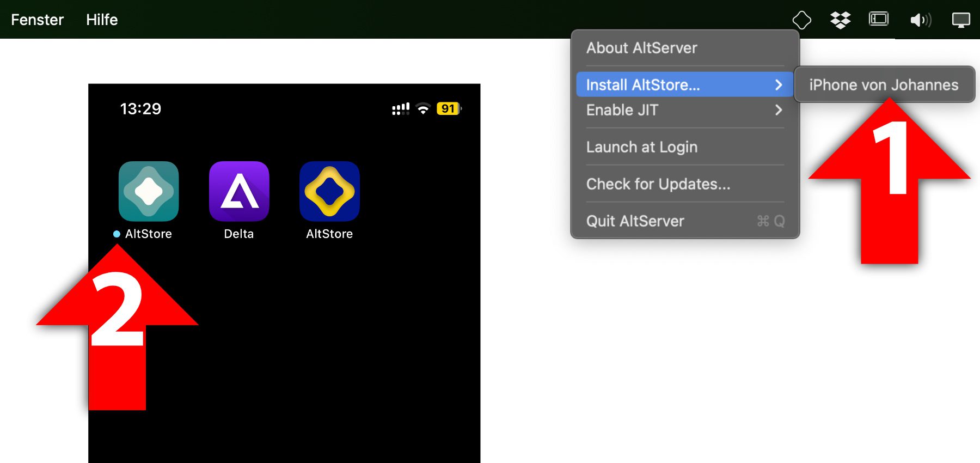This screenshot has width=980, height=463.
Task: Tap the cellular signal bars icon
Action: point(401,109)
